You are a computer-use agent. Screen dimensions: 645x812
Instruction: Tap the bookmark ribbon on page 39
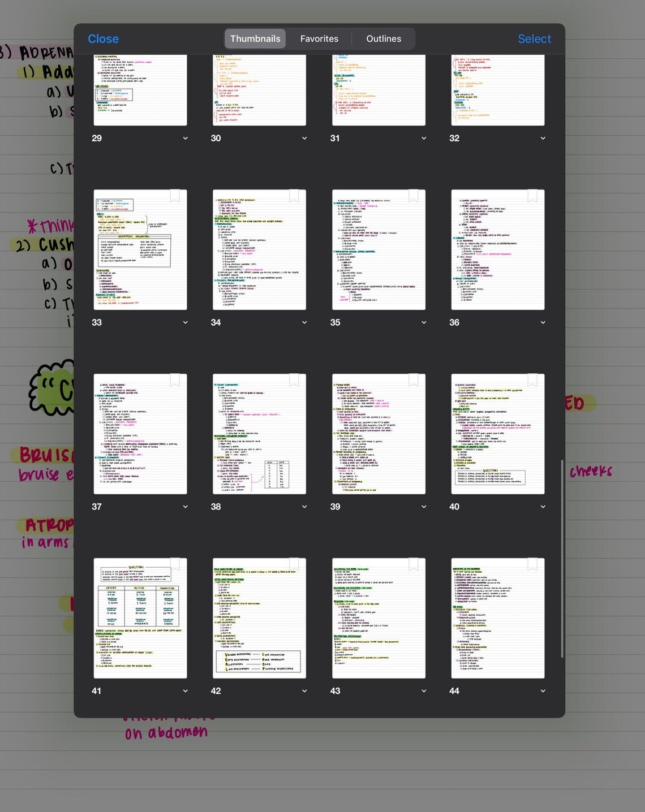(414, 381)
